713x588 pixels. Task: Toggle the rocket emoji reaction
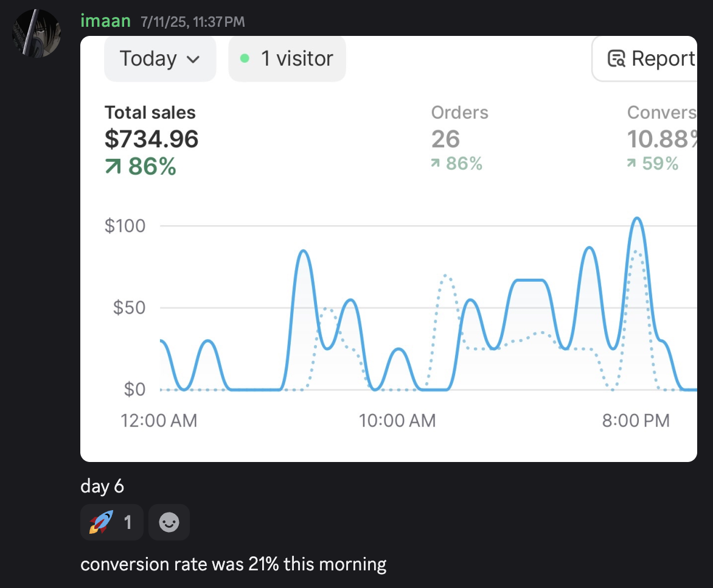111,522
